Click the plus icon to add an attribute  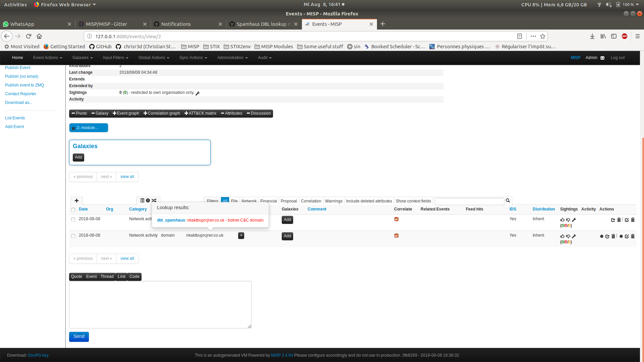[x=76, y=200]
